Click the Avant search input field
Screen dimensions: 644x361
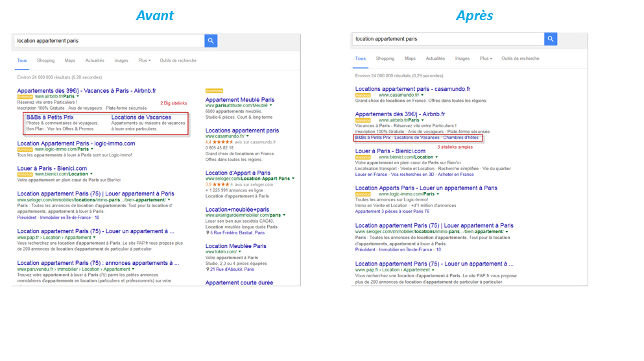click(x=109, y=41)
